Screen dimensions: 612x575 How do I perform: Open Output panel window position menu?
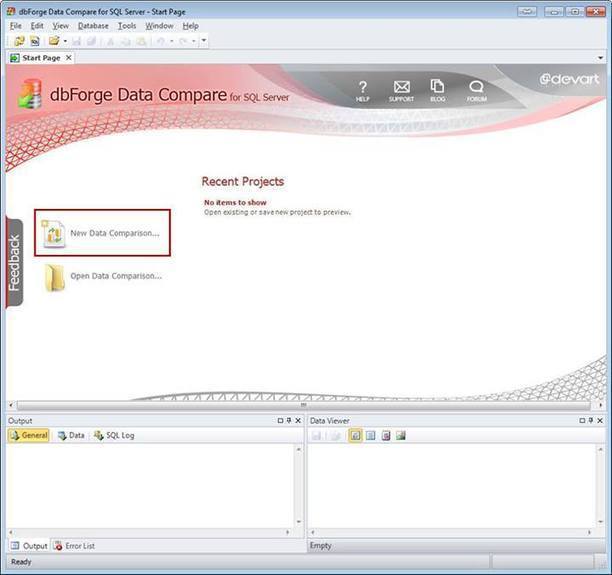(x=280, y=420)
